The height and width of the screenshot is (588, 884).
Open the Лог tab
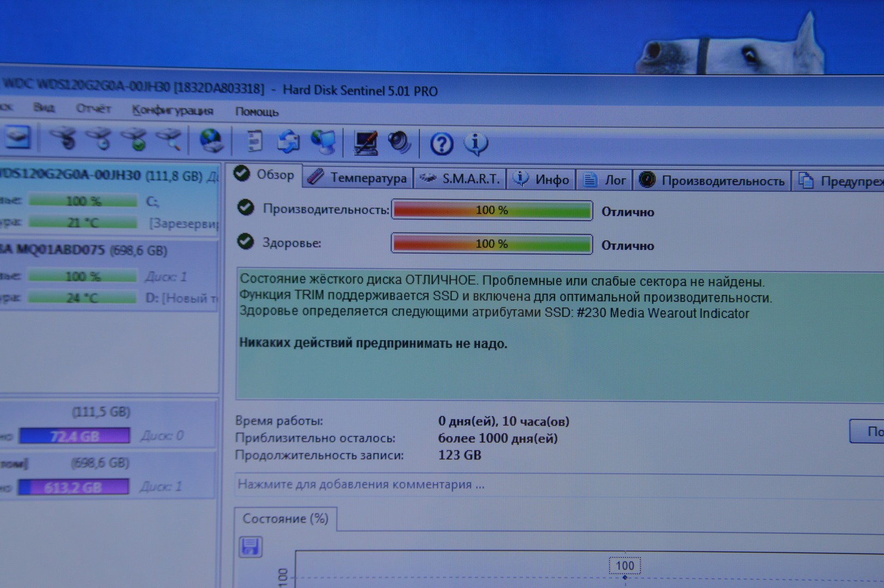604,180
